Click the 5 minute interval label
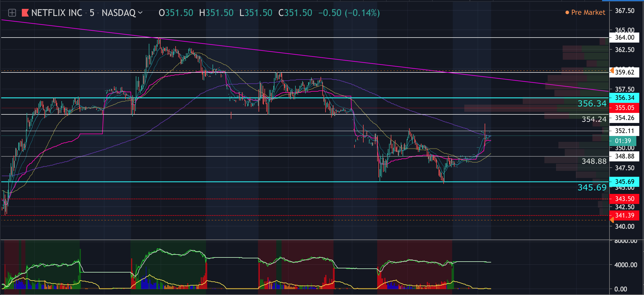This screenshot has height=295, width=644. click(92, 13)
